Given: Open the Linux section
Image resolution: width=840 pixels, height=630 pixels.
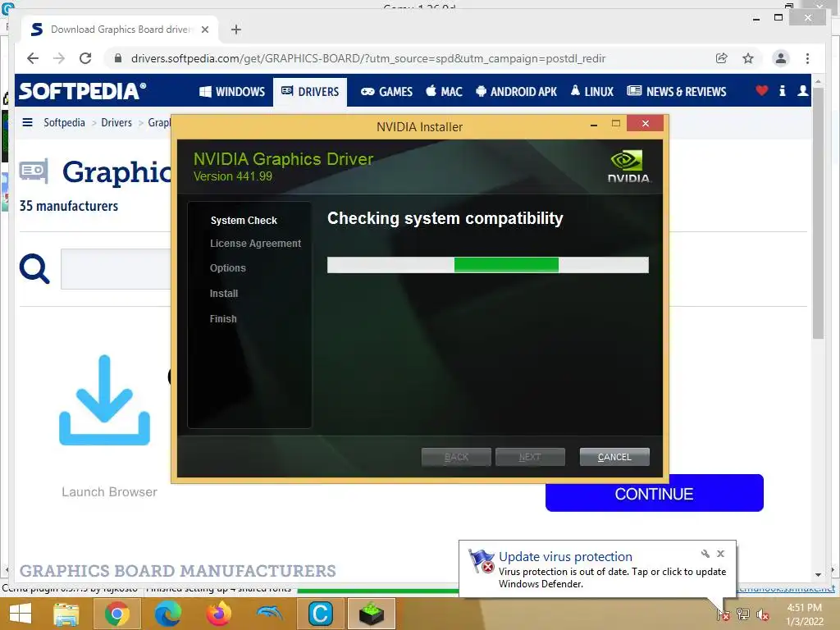Looking at the screenshot, I should [x=592, y=92].
